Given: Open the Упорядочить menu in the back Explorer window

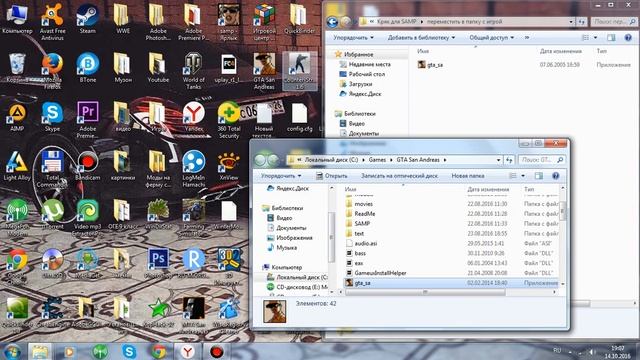Looking at the screenshot, I should pyautogui.click(x=353, y=38).
